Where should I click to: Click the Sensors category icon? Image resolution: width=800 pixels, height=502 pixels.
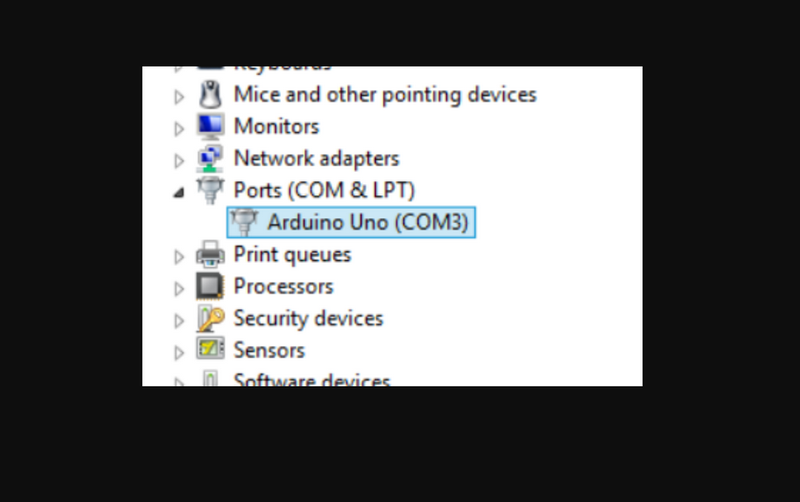click(x=210, y=351)
